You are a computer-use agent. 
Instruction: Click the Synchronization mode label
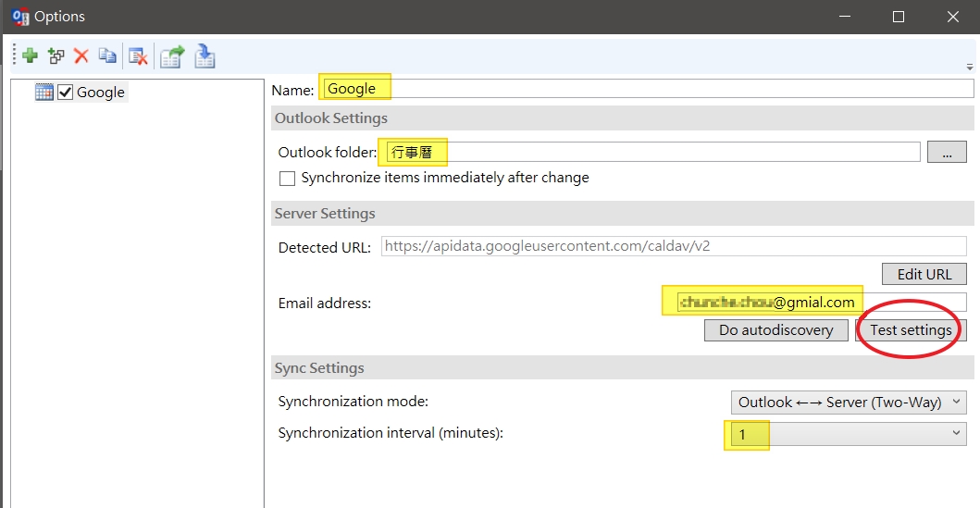(x=354, y=402)
